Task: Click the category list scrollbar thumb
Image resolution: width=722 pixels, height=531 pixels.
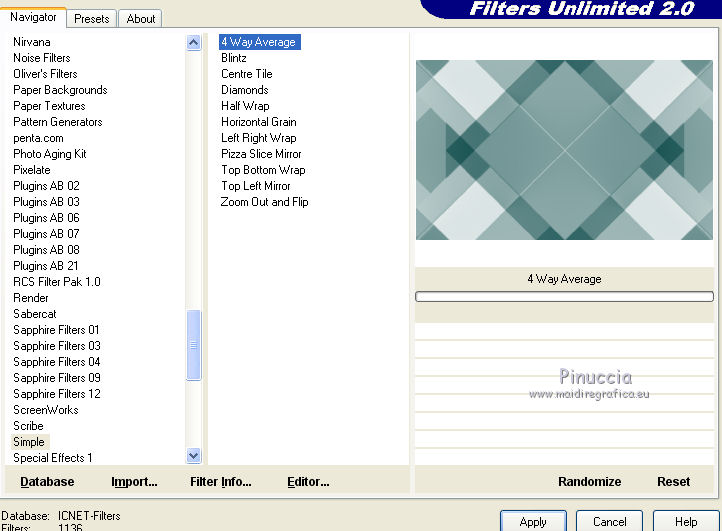Action: click(194, 345)
